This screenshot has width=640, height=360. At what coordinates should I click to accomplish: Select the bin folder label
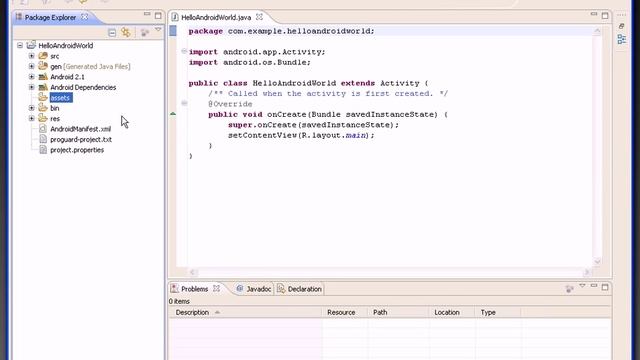click(55, 108)
